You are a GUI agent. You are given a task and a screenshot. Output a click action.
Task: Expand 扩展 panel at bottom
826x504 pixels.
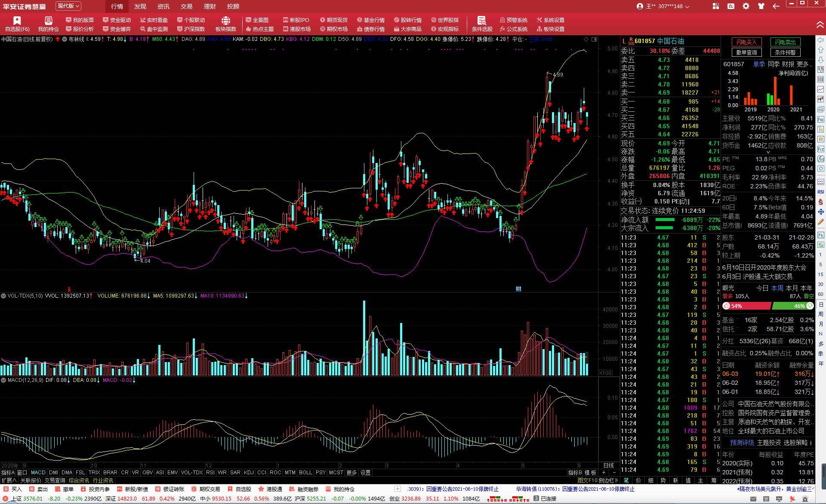coord(9,480)
